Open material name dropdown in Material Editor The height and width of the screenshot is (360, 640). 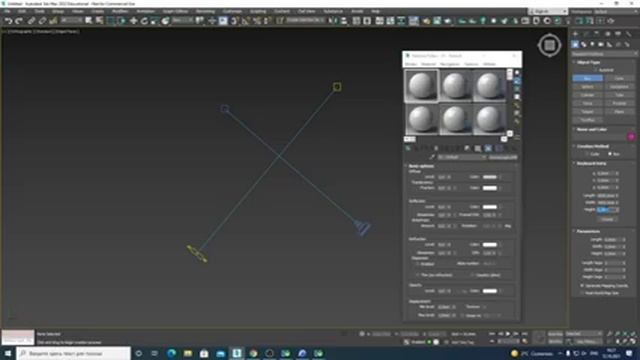pyautogui.click(x=462, y=157)
